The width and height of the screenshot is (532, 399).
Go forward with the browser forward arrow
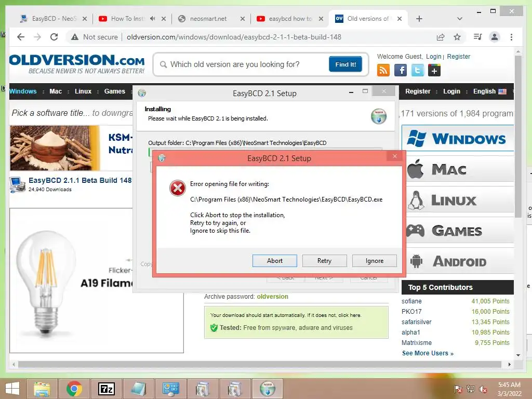click(37, 37)
